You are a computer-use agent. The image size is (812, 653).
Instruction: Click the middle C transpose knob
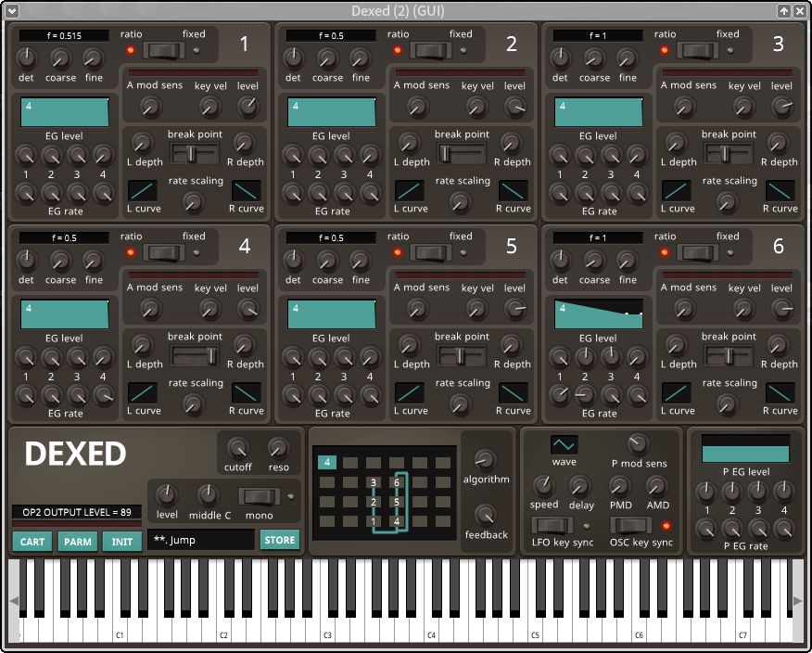point(208,495)
